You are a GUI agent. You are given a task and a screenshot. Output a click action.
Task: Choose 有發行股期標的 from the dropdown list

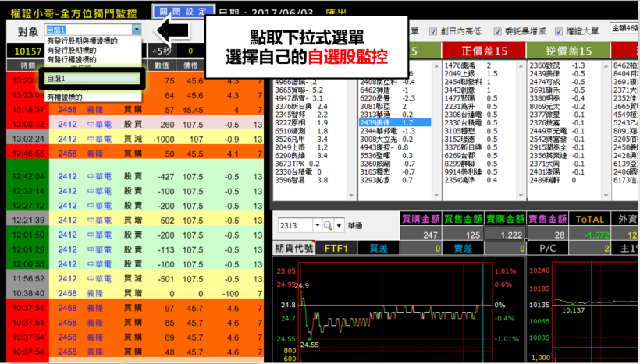click(x=72, y=50)
